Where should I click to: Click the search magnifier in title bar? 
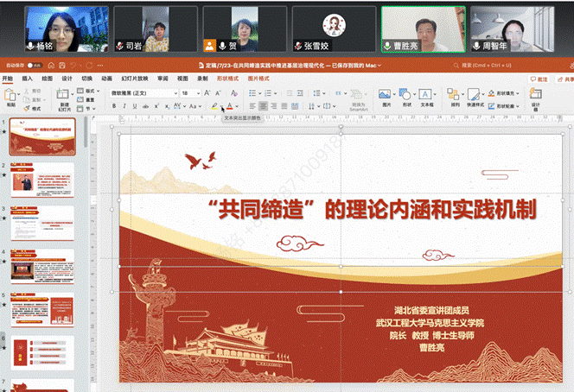[456, 66]
